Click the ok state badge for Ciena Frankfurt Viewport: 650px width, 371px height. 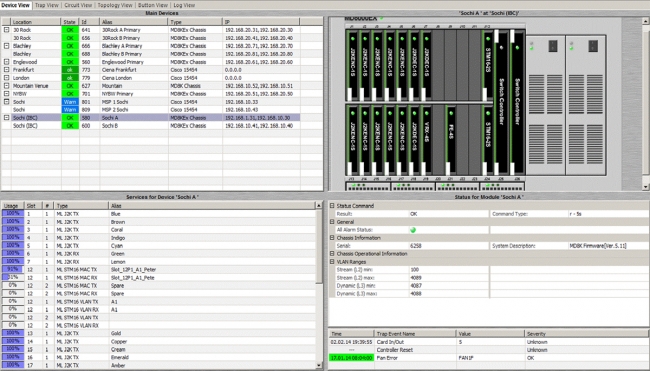70,70
